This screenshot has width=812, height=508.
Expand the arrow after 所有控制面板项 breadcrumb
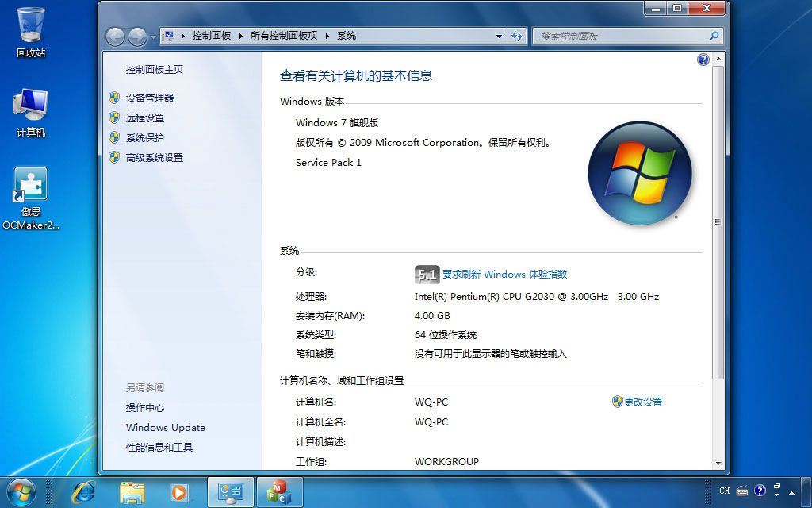[327, 36]
